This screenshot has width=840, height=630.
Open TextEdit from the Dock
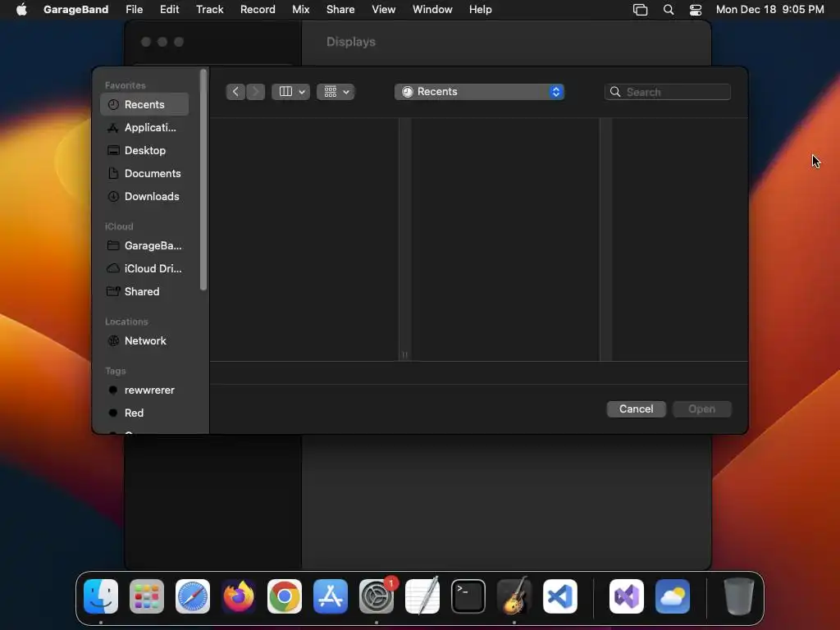point(422,596)
